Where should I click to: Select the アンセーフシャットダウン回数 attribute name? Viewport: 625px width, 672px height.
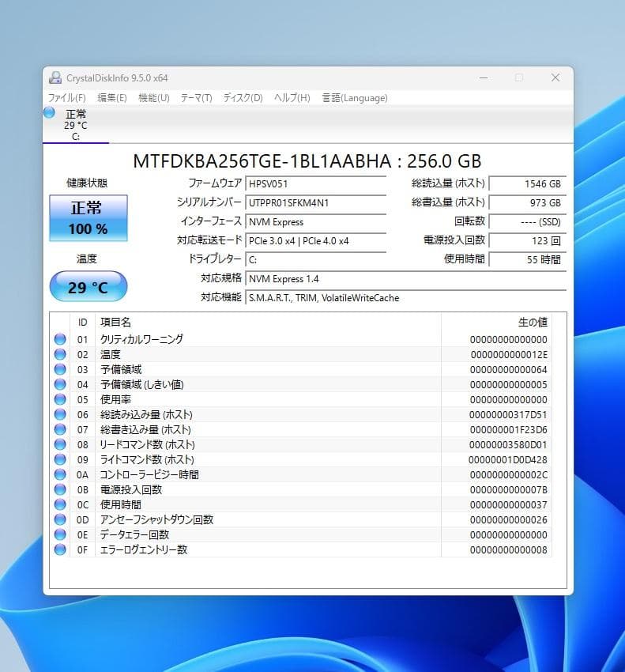(x=156, y=519)
